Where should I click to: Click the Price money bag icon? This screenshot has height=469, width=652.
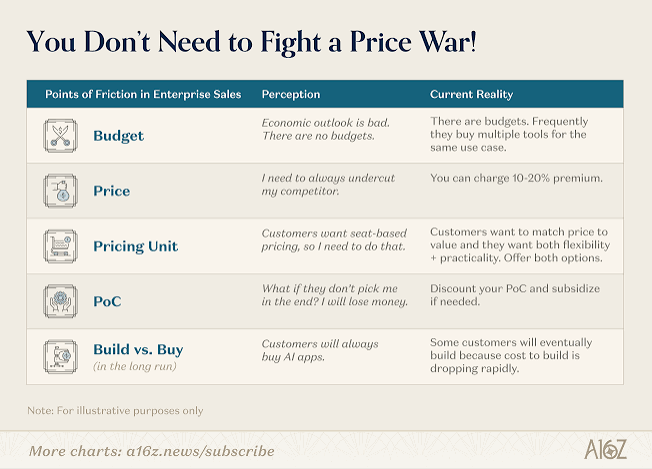coord(60,191)
